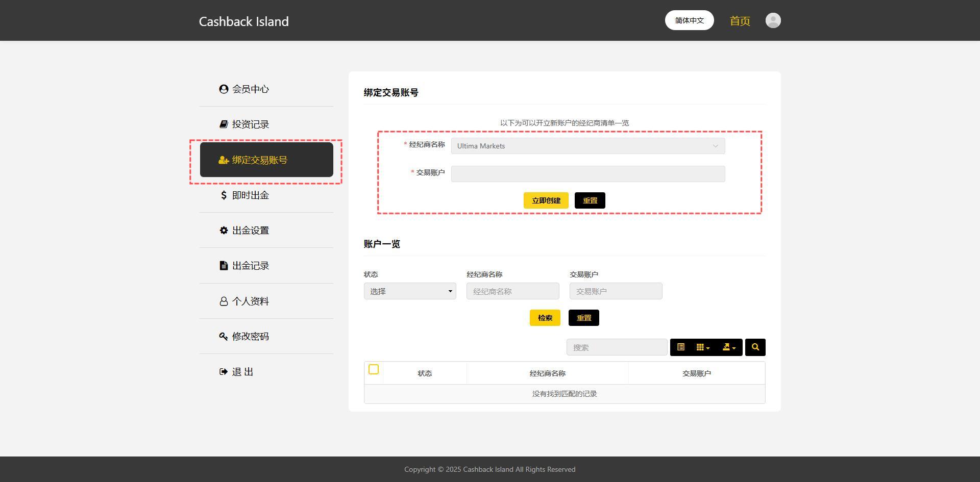Screen dimensions: 980x482
Task: Click the yellow 检索 search button
Action: point(545,318)
